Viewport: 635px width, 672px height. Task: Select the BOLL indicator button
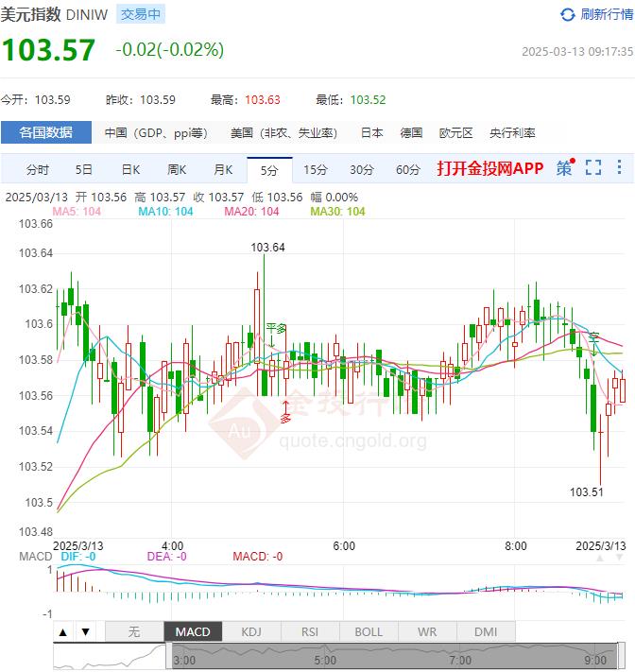pyautogui.click(x=369, y=631)
